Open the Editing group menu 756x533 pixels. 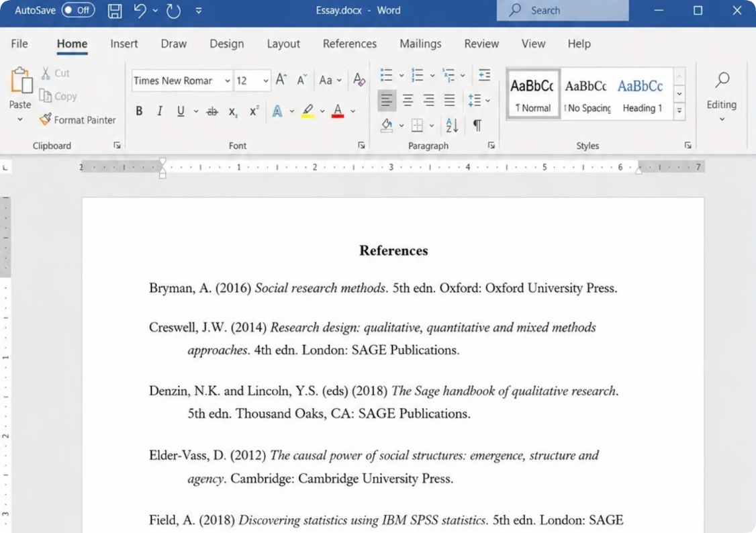722,97
